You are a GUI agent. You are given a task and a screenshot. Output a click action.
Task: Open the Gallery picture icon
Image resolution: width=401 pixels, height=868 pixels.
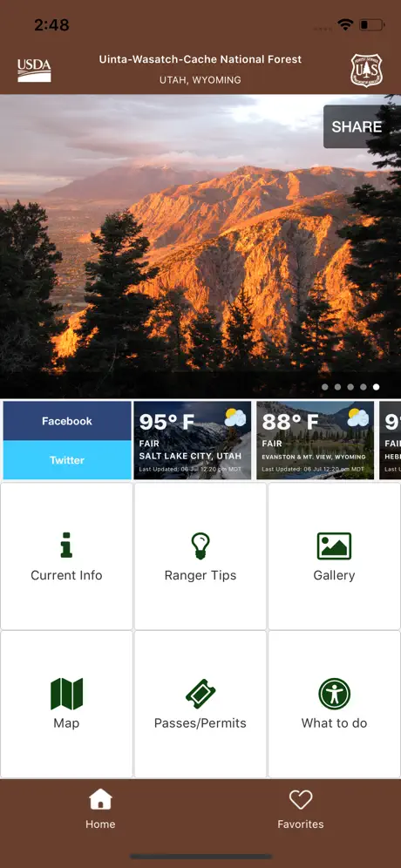(334, 546)
